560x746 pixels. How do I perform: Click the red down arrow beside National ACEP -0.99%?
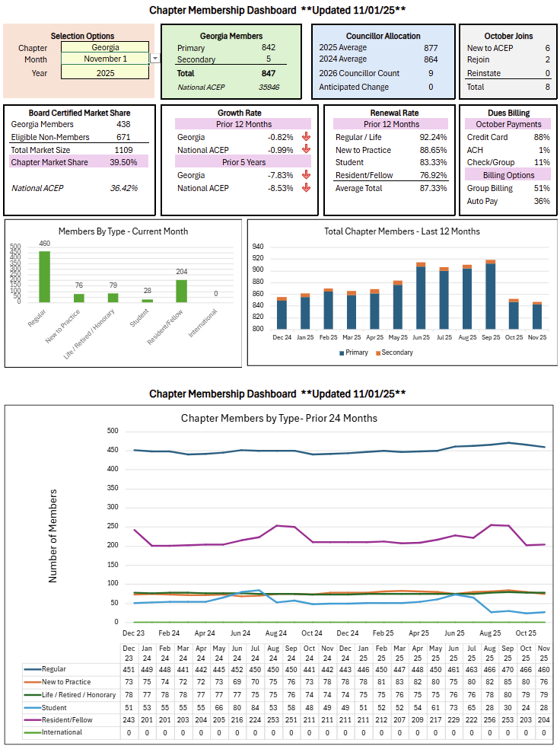tap(306, 150)
